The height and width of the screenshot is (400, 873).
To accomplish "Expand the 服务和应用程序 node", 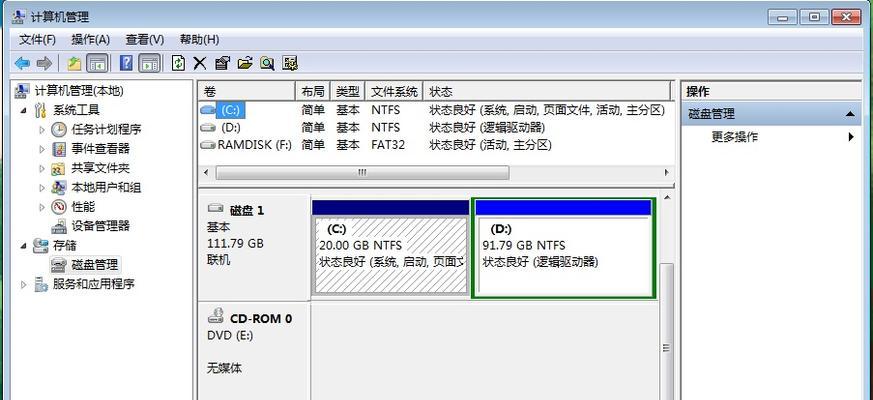I will click(23, 284).
